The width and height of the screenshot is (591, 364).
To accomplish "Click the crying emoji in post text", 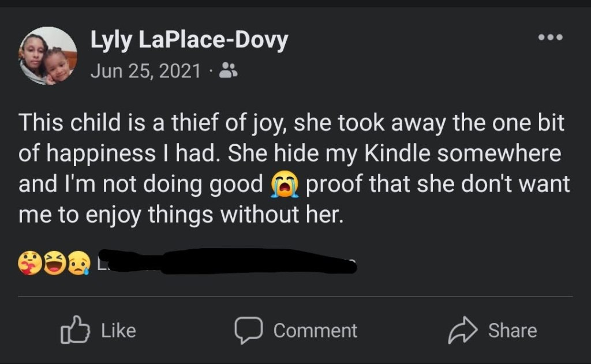I will pos(284,185).
